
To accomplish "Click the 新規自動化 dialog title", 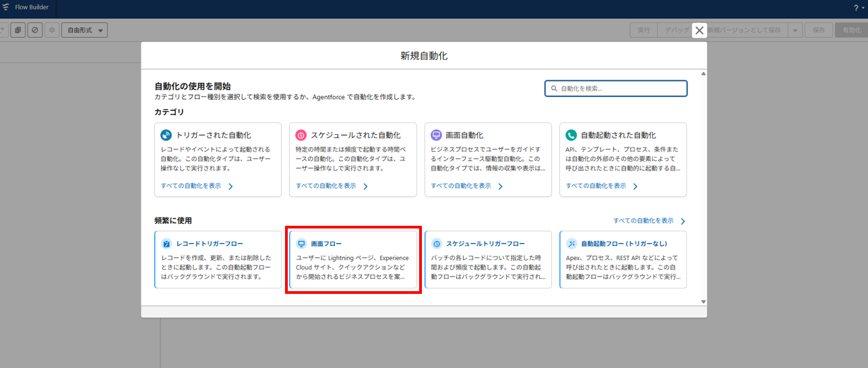I will tap(424, 56).
